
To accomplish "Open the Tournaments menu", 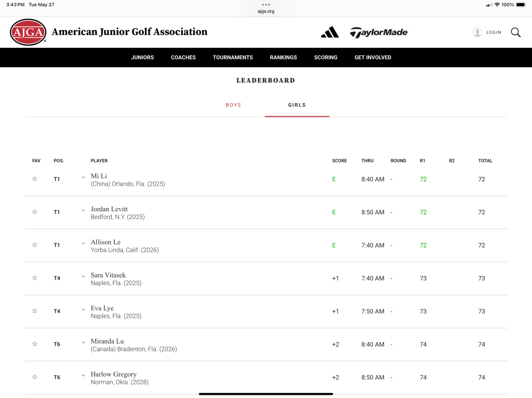I will [233, 58].
